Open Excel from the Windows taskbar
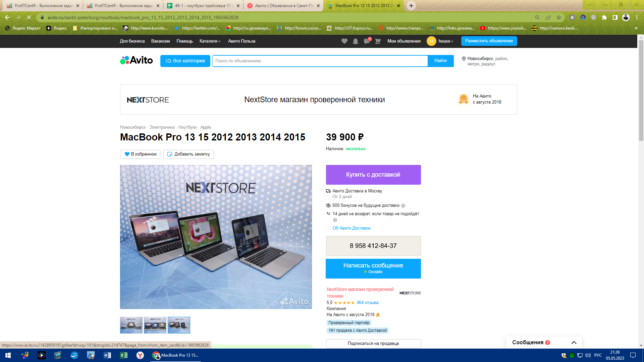 124,355
